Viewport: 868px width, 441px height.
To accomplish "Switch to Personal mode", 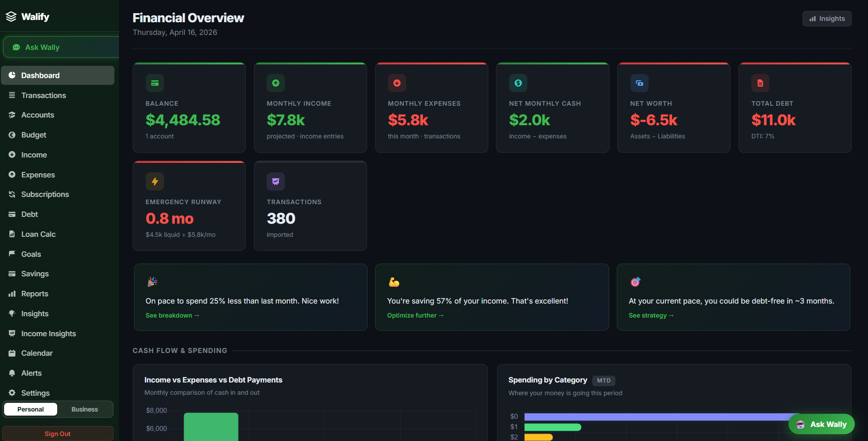I will click(x=31, y=409).
